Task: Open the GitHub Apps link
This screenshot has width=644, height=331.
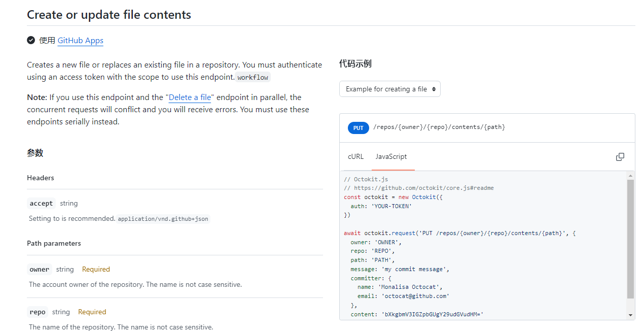Action: click(80, 41)
